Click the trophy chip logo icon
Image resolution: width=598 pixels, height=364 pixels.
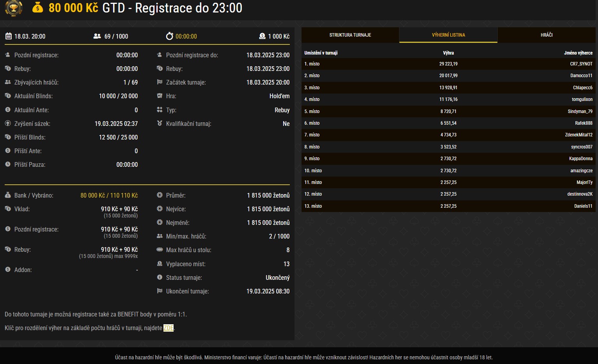[x=13, y=8]
